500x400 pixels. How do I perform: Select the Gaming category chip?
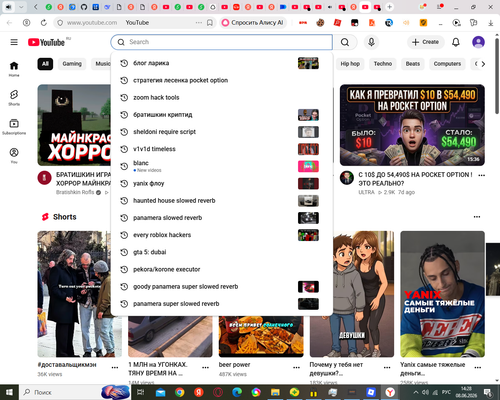(x=72, y=64)
